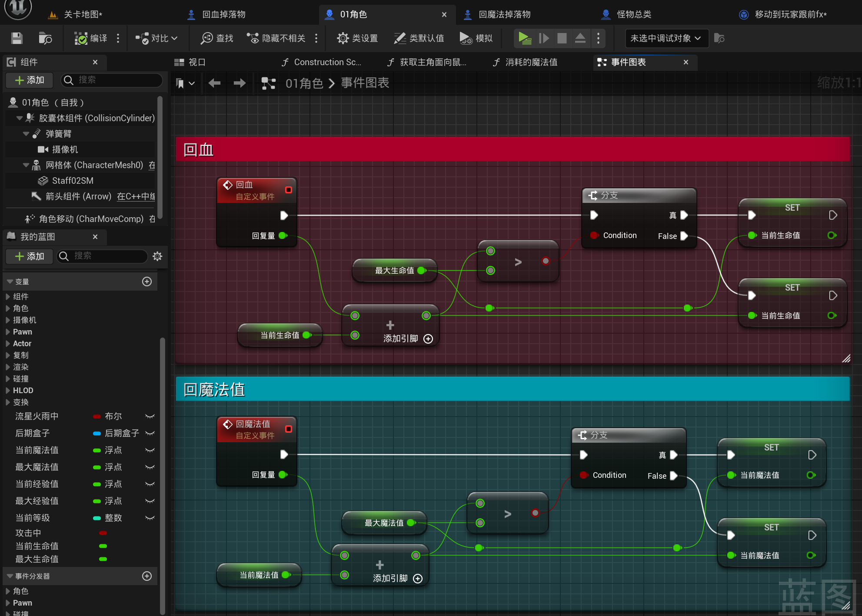Click the save blueprint floppy icon
Viewport: 862px width, 616px height.
tap(17, 38)
